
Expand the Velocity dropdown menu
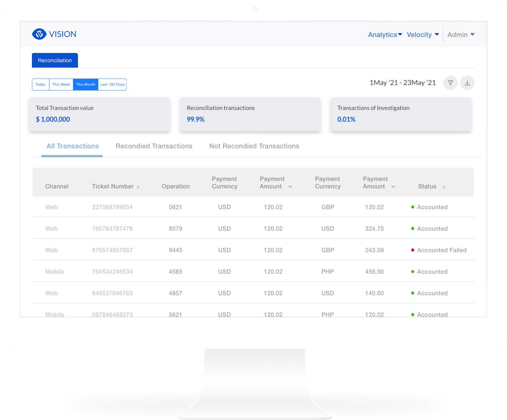(423, 35)
